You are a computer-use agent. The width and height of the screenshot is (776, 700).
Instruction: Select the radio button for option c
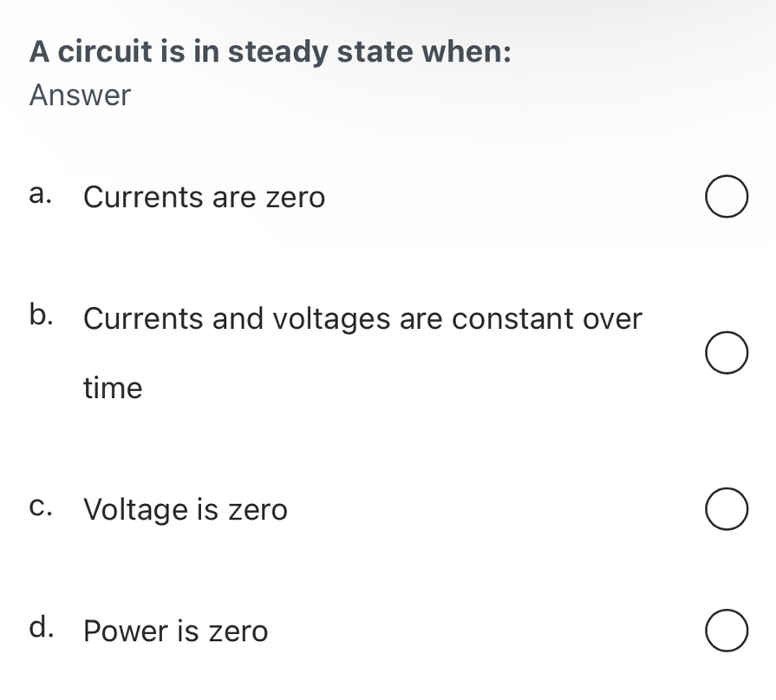[x=727, y=508]
